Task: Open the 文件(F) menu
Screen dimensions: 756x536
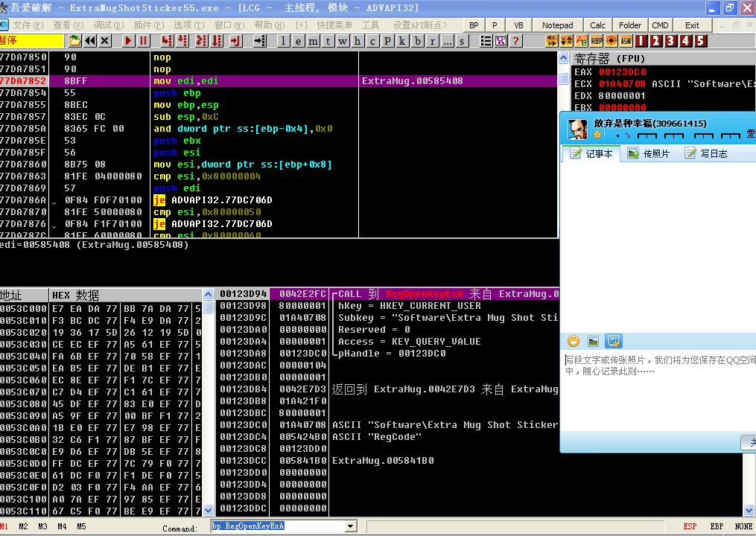Action: [x=28, y=25]
